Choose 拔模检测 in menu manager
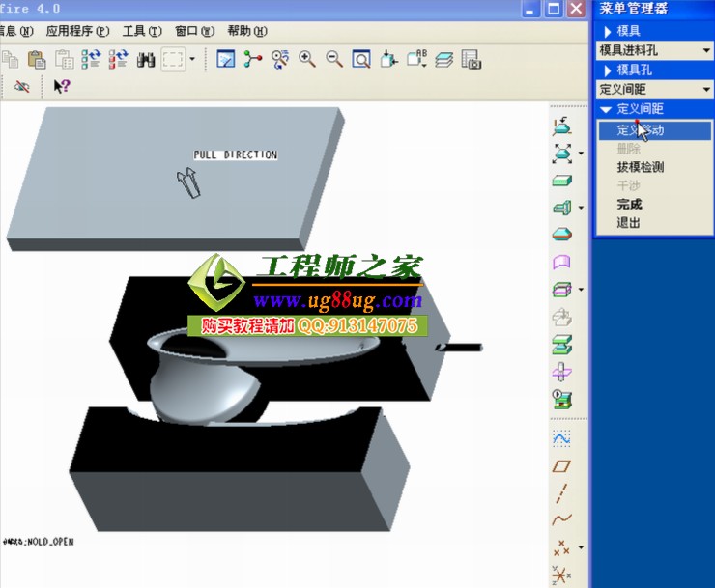Image resolution: width=715 pixels, height=588 pixels. click(x=641, y=167)
